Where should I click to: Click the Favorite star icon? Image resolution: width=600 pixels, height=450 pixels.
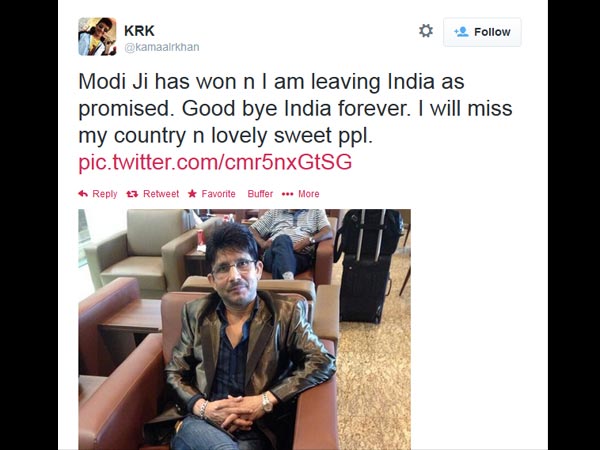point(192,194)
